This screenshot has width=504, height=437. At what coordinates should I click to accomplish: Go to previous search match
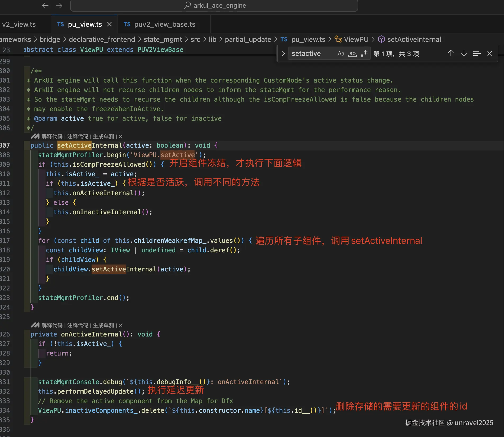(x=451, y=53)
